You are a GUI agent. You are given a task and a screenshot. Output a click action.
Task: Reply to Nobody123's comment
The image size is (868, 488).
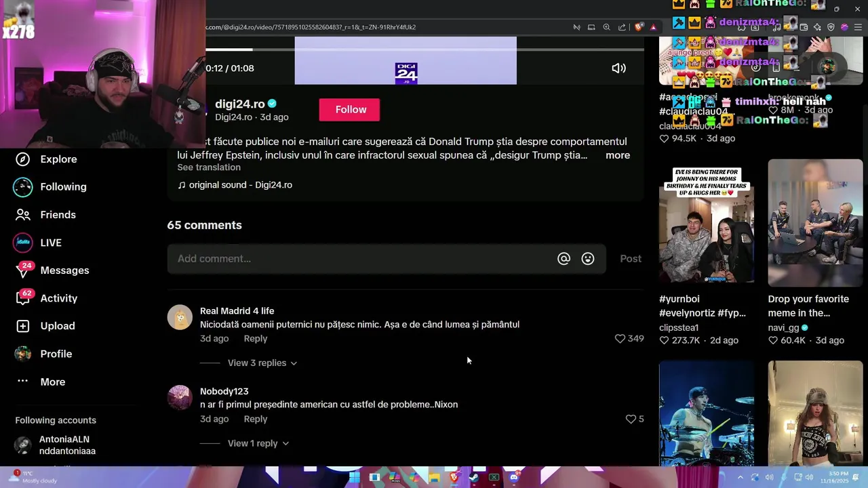click(x=256, y=419)
